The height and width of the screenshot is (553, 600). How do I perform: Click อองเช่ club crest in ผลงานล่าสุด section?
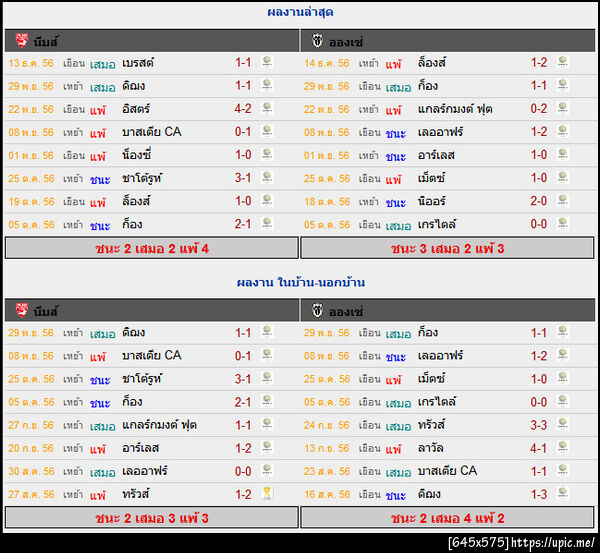pos(317,41)
